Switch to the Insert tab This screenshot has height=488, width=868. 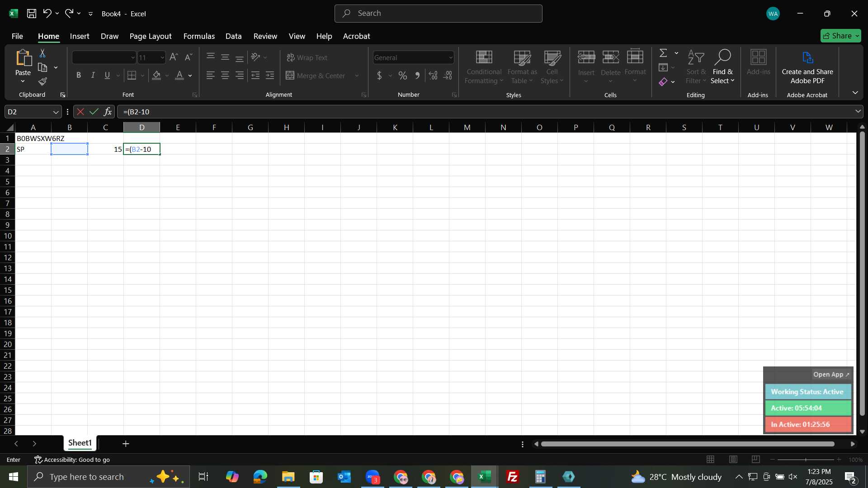(x=80, y=36)
